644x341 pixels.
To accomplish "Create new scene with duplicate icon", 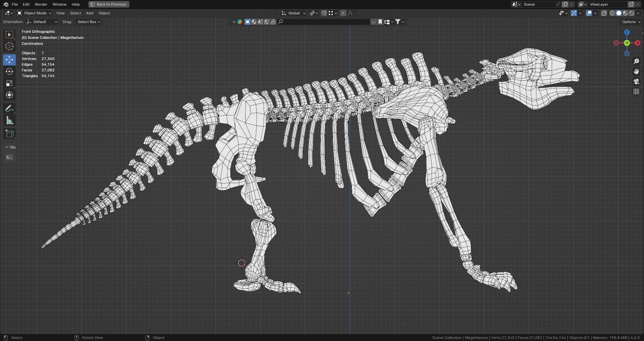I will (x=565, y=4).
